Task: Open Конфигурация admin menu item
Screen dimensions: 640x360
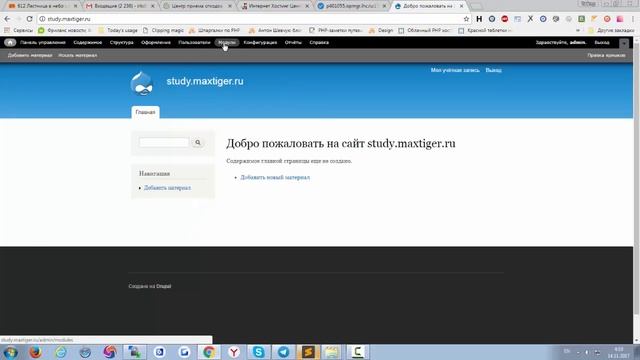Action: tap(260, 42)
